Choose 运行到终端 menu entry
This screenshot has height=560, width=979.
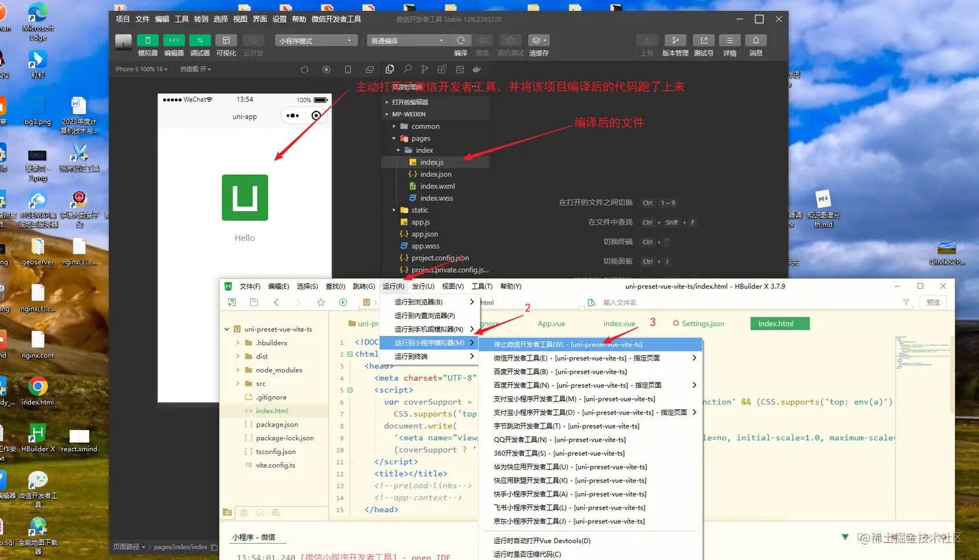coord(429,356)
